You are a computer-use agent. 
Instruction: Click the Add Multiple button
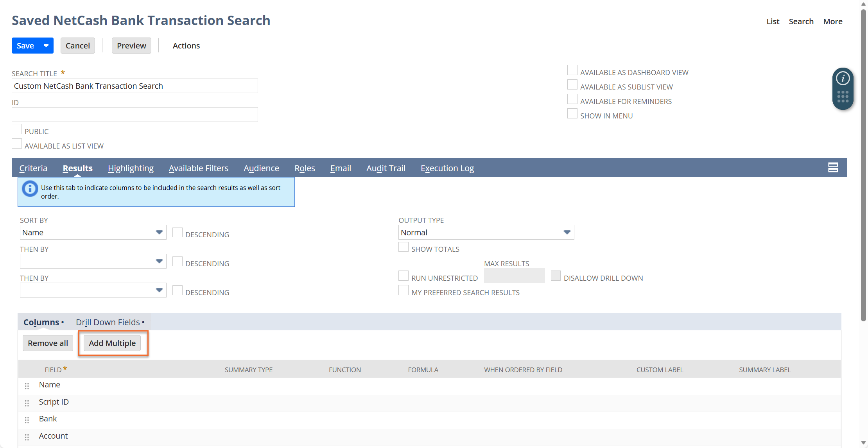click(112, 343)
